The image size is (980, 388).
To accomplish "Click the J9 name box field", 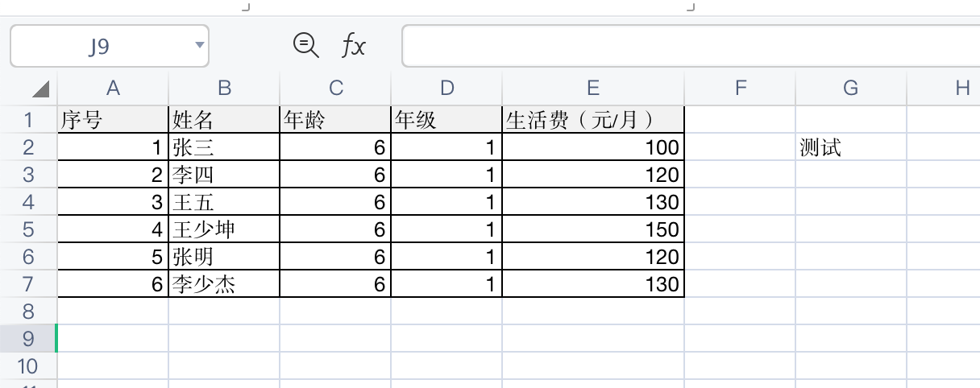I will (98, 47).
